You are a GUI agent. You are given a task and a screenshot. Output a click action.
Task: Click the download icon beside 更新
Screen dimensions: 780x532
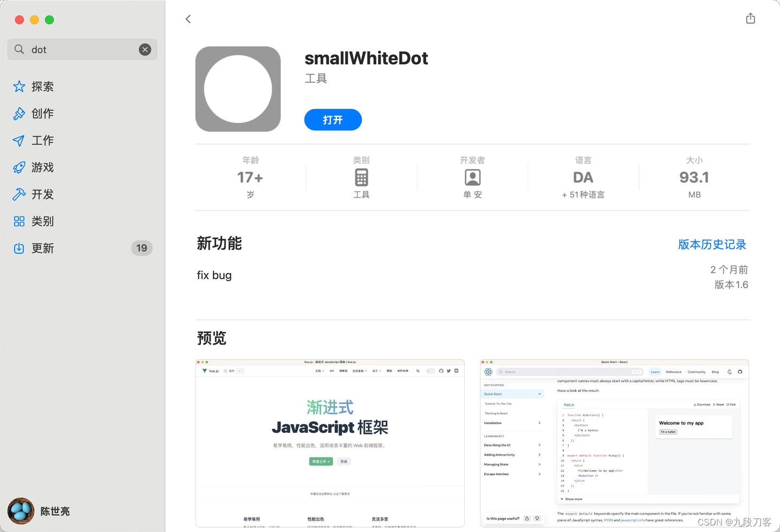click(19, 248)
